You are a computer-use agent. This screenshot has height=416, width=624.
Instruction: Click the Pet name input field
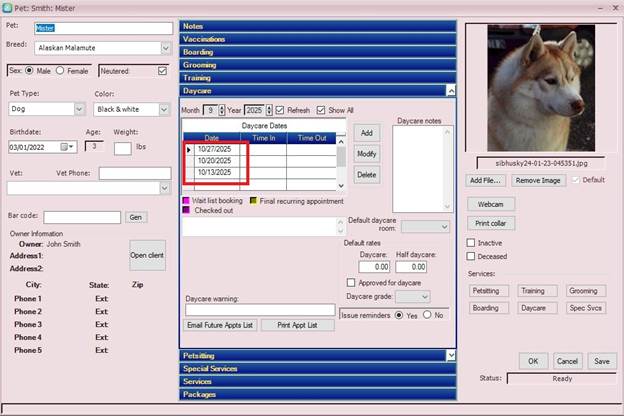point(103,28)
